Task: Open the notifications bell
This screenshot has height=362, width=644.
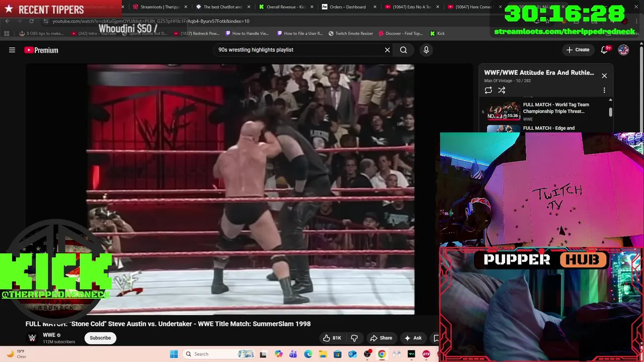Action: 604,50
